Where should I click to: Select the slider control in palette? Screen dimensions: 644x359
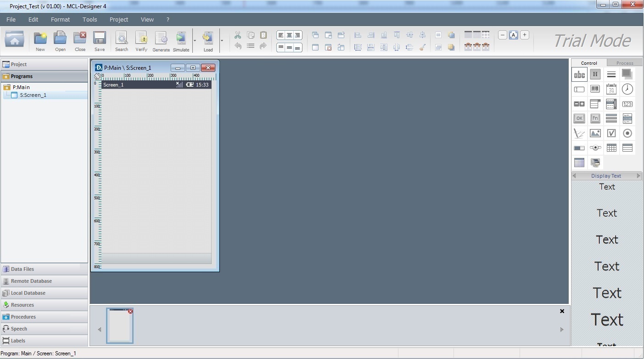pos(595,148)
